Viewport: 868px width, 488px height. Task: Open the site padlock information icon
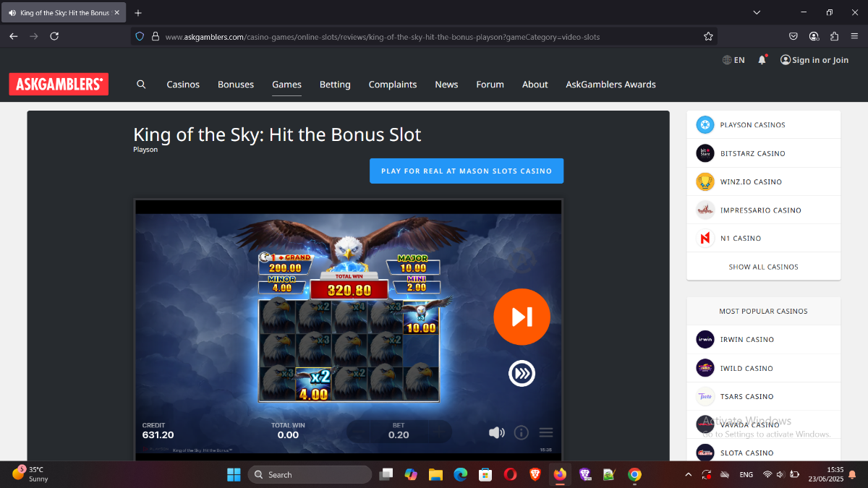[x=155, y=36]
